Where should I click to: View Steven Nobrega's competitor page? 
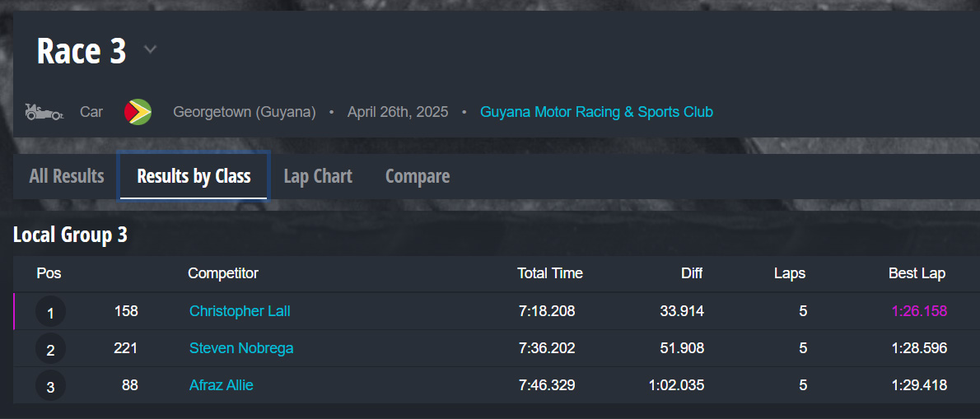click(x=241, y=348)
